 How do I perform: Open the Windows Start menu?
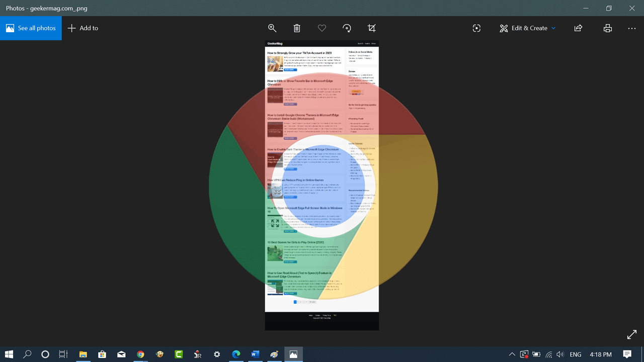(x=9, y=354)
